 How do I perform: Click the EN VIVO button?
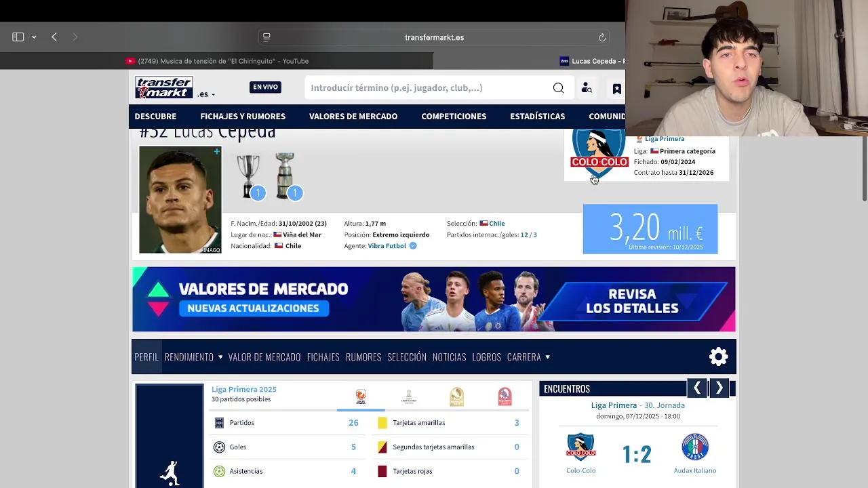(265, 87)
